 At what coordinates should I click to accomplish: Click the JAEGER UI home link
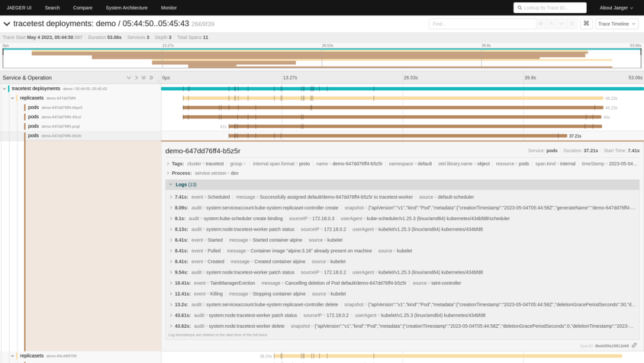point(19,8)
